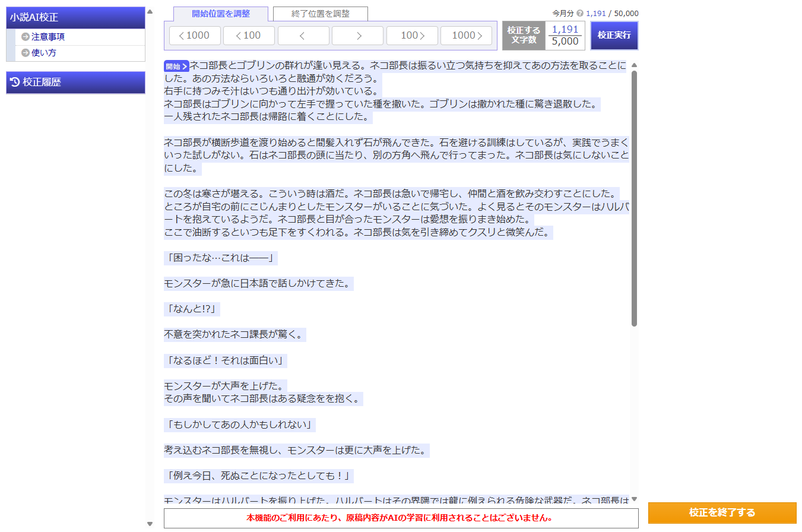Expand the 校正履歴 panel header

(x=75, y=83)
